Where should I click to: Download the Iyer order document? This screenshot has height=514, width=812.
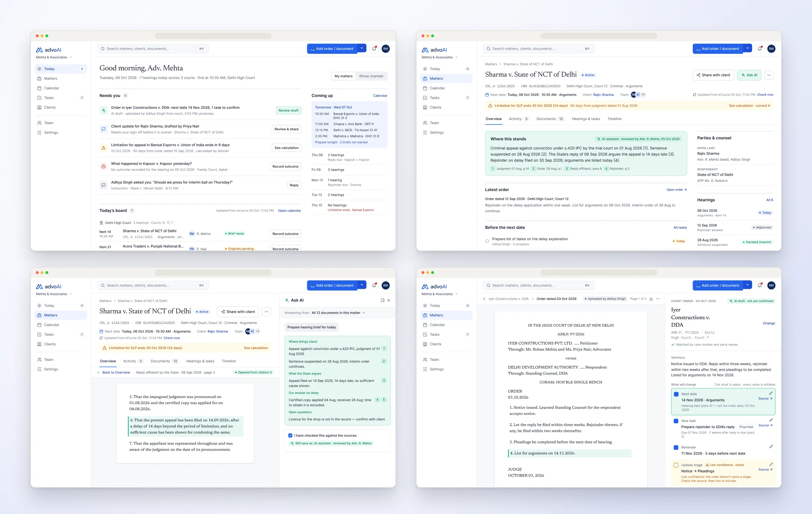tap(651, 299)
